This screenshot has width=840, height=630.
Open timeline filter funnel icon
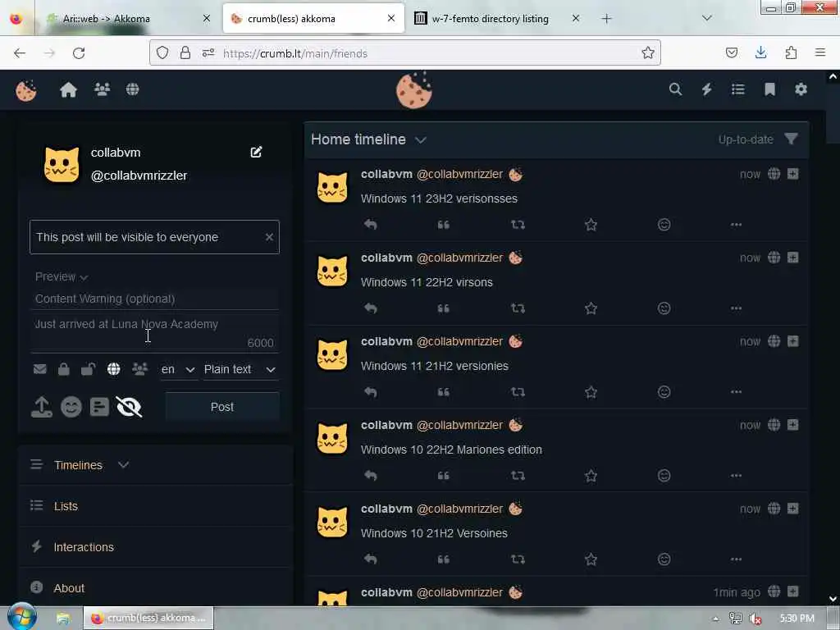792,139
